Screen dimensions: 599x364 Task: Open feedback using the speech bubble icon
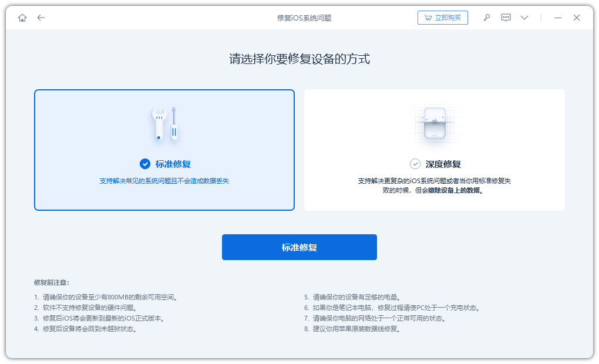point(505,18)
